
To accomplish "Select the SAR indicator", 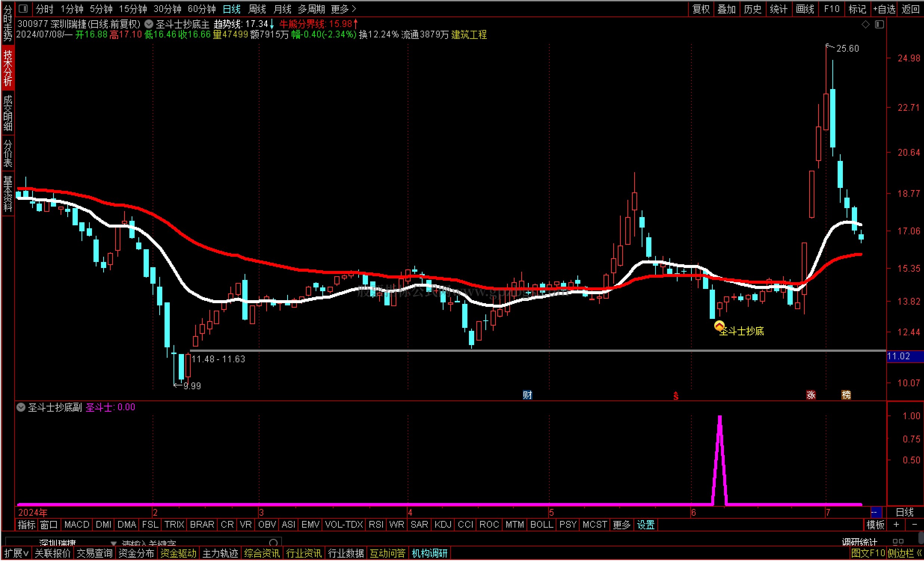I will [419, 525].
